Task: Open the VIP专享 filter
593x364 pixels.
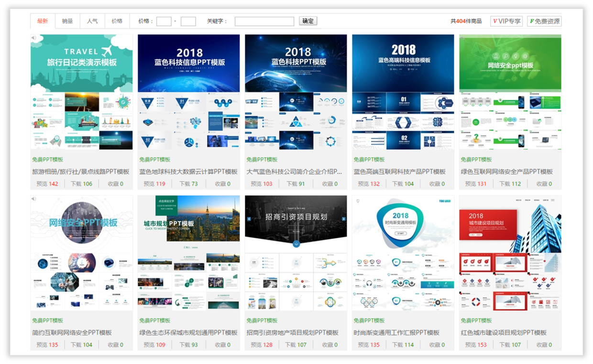Action: (506, 21)
